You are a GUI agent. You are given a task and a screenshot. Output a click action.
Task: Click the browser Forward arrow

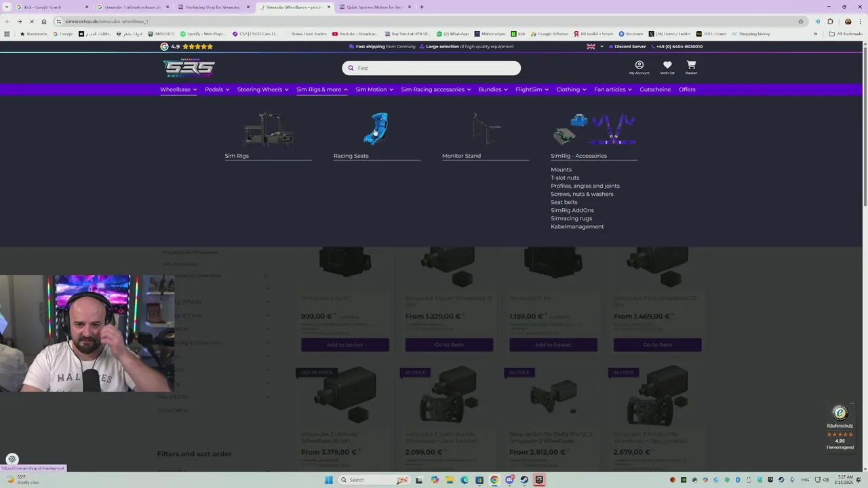pos(19,21)
